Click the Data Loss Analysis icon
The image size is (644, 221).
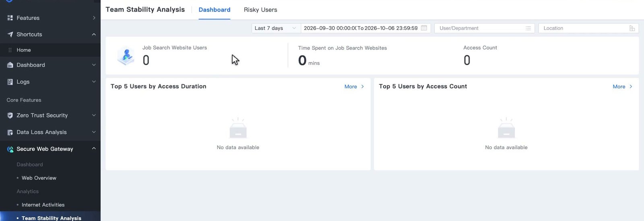click(x=10, y=132)
